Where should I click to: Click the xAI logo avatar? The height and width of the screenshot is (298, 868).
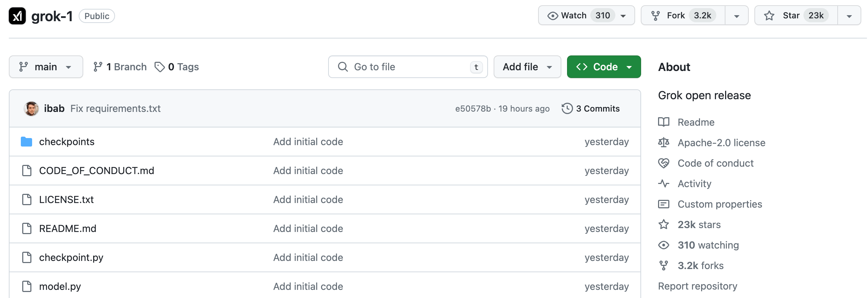pos(17,16)
